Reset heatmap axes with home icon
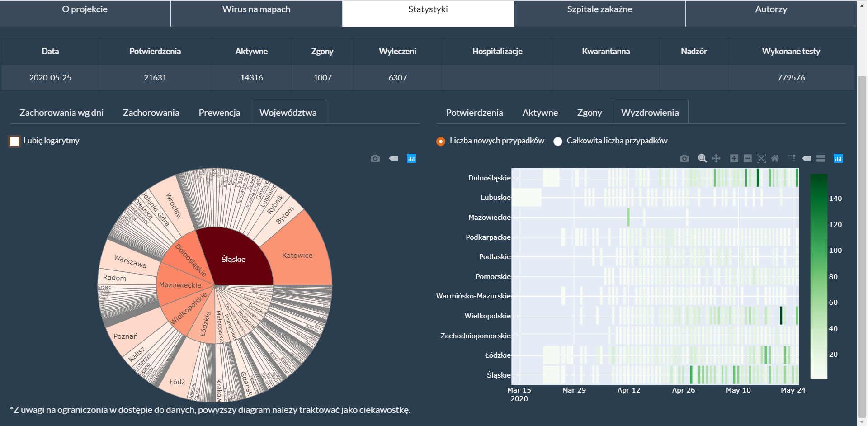This screenshot has width=868, height=426. 775,158
